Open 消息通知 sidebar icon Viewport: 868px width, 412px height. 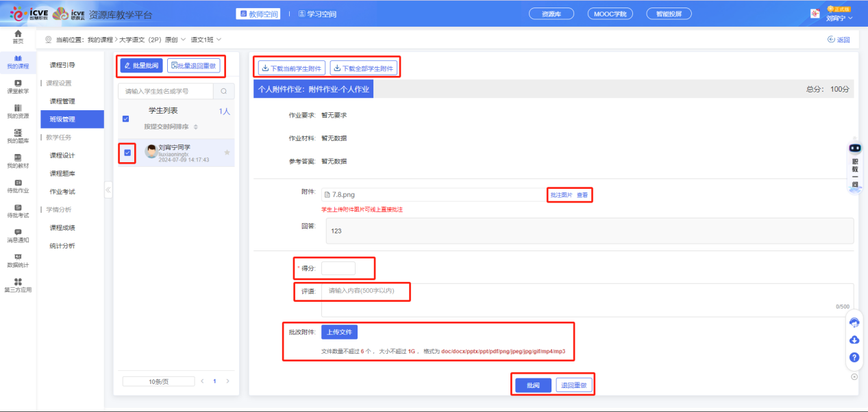18,235
